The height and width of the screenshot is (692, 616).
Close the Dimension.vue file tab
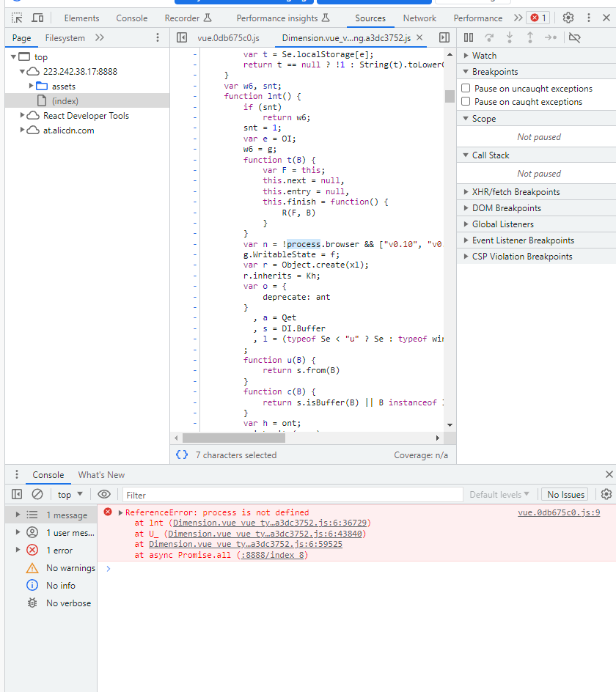coord(419,37)
